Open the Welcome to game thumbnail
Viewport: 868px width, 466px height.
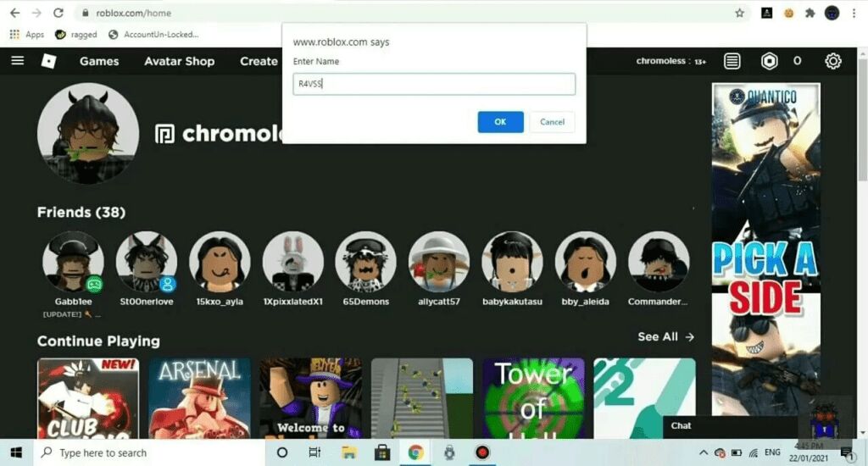click(310, 398)
